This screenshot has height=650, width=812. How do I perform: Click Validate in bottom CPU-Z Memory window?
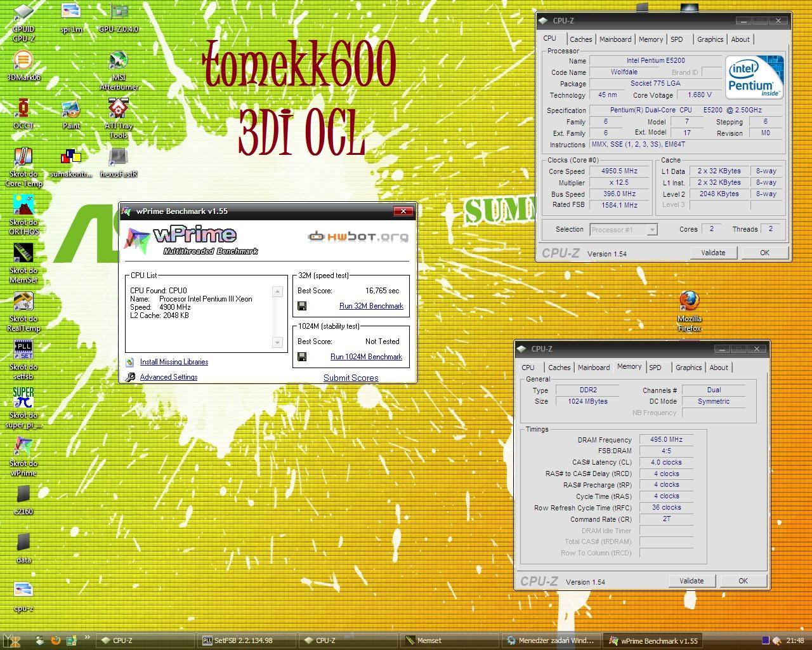[691, 581]
